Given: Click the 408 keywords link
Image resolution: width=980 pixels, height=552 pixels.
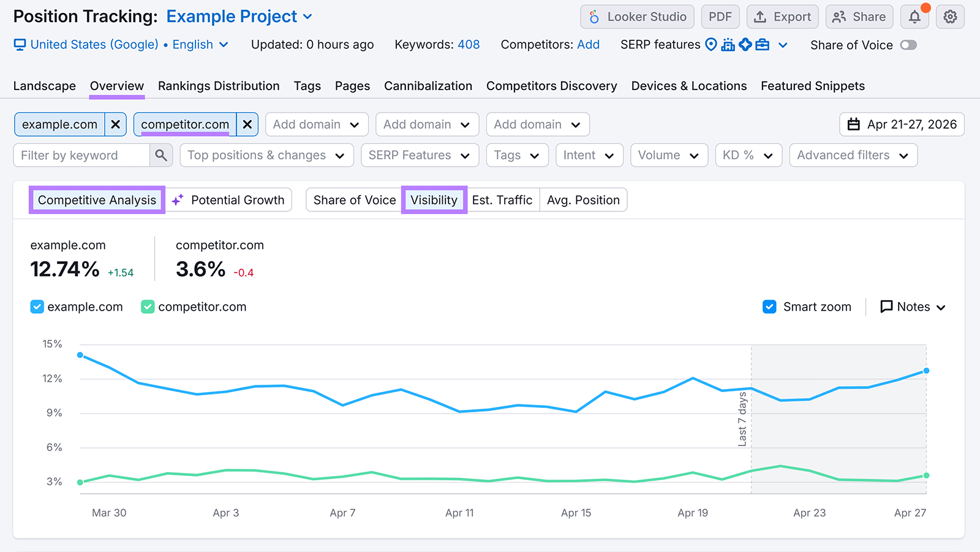Looking at the screenshot, I should [469, 45].
